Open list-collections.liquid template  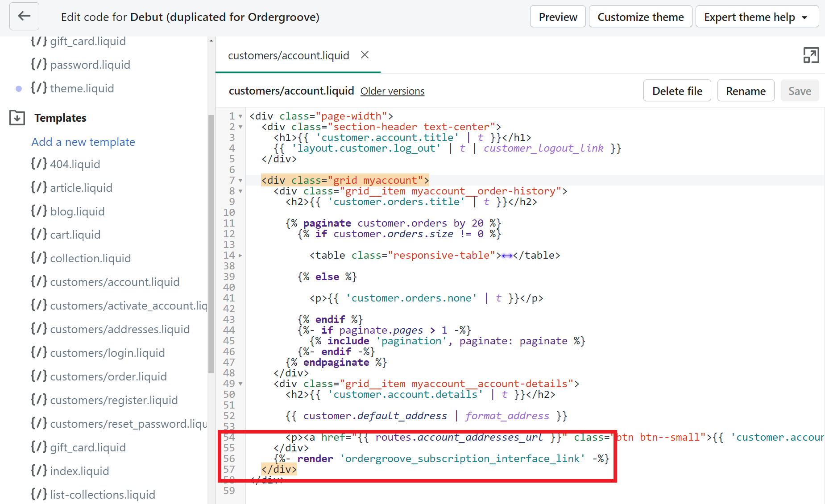[x=103, y=495]
